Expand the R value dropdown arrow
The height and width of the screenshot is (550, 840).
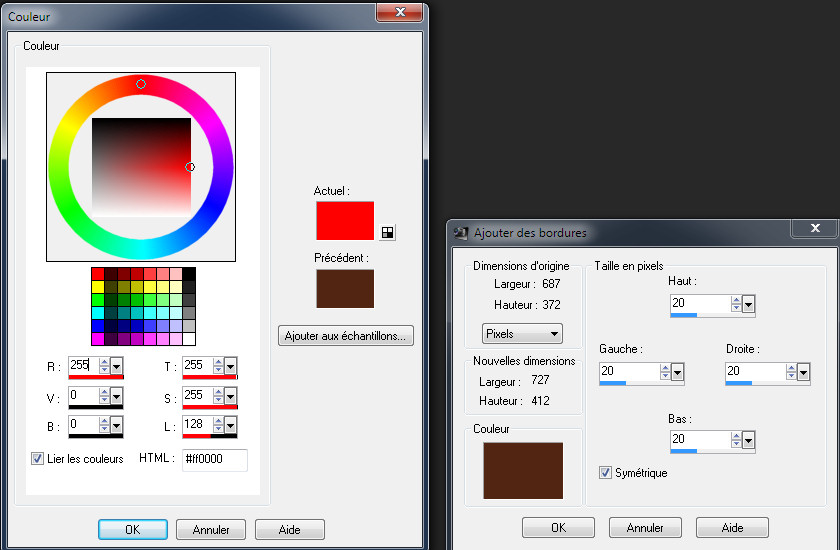(117, 367)
